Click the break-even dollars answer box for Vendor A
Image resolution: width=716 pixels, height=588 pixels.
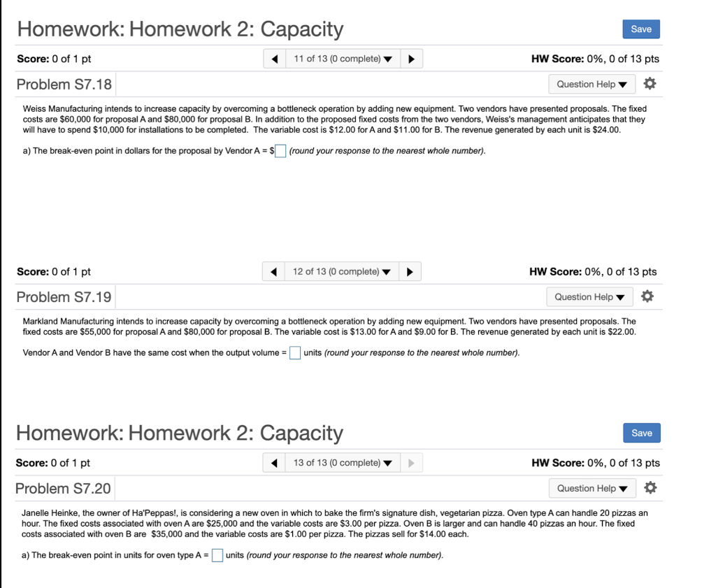coord(280,150)
